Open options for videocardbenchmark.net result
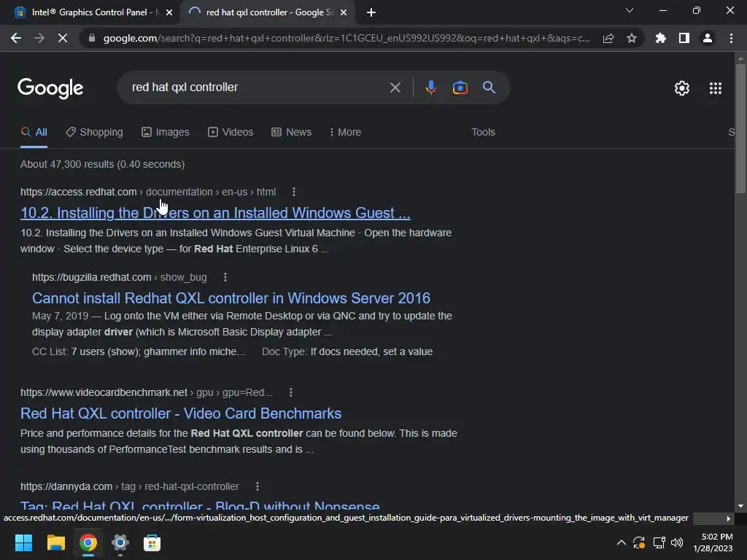Image resolution: width=747 pixels, height=560 pixels. point(290,392)
